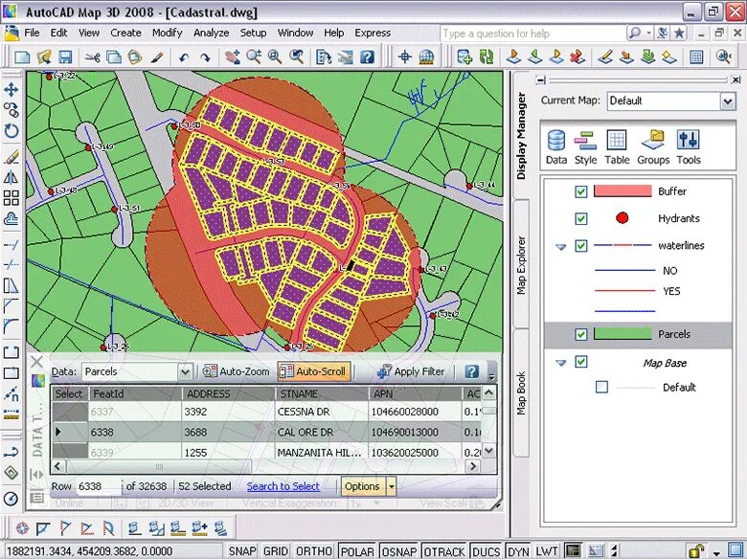Open the Analyze menu
Viewport: 747px width, 560px height.
[x=211, y=33]
